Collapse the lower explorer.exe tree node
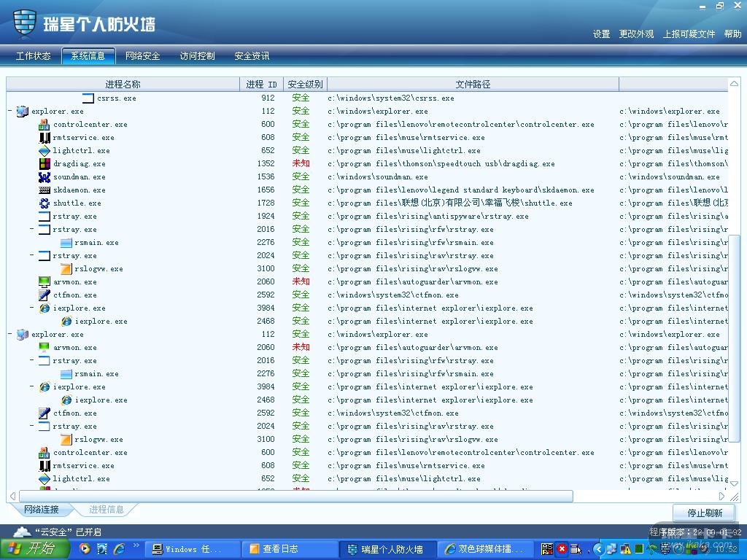 click(10, 335)
